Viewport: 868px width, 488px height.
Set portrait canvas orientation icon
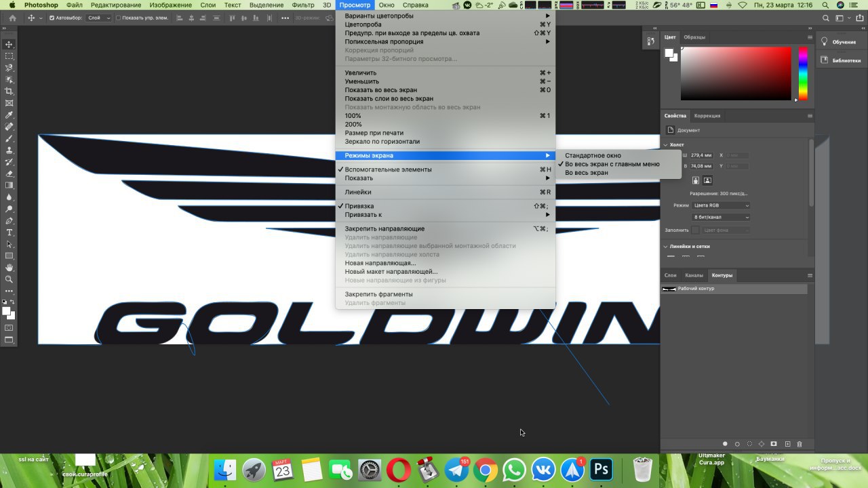point(696,180)
